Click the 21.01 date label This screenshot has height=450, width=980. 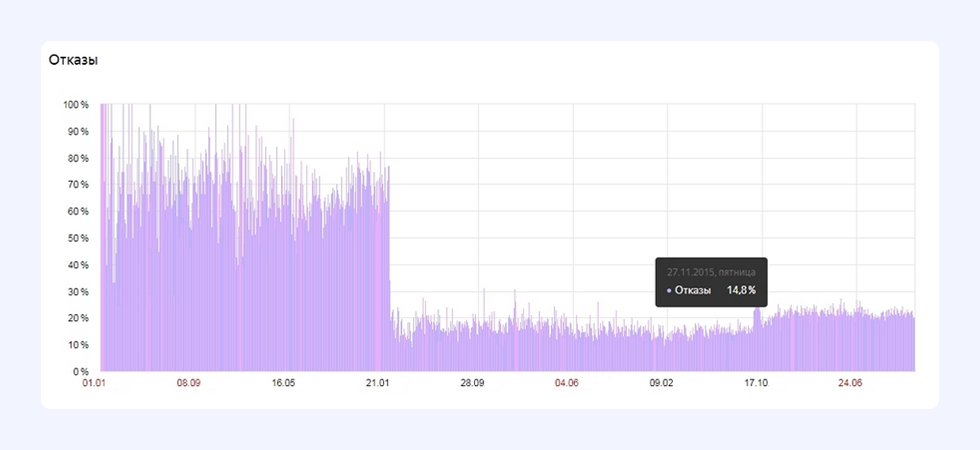coord(377,383)
